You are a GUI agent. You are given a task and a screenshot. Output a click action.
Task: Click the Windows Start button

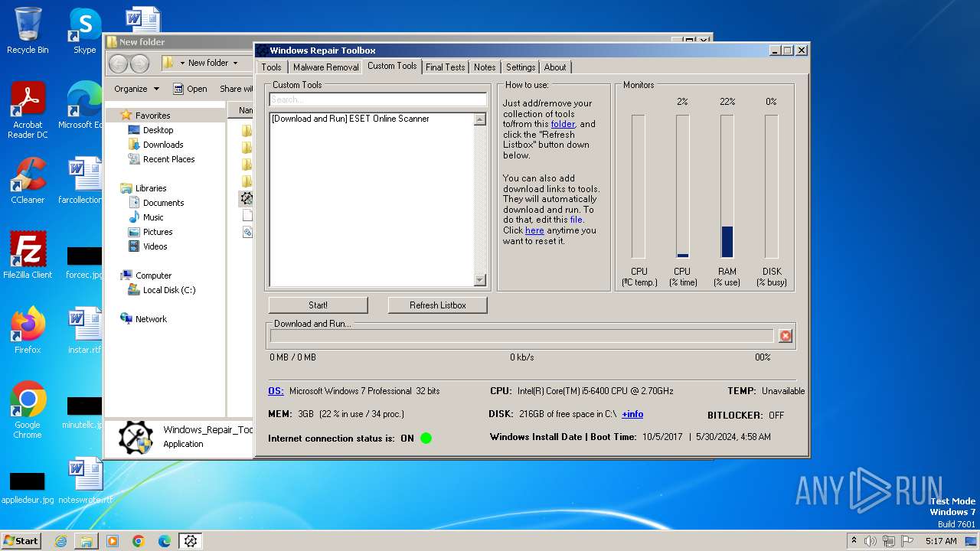(x=21, y=541)
